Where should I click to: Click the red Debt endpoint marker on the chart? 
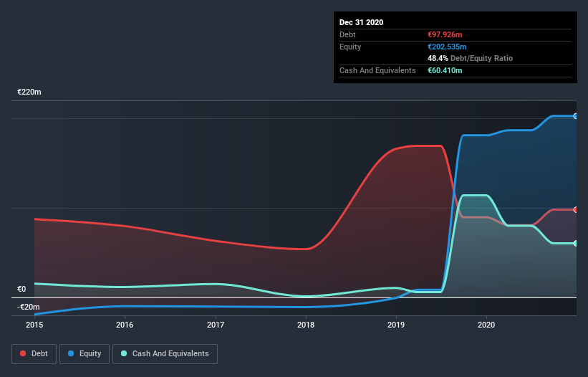coord(576,210)
